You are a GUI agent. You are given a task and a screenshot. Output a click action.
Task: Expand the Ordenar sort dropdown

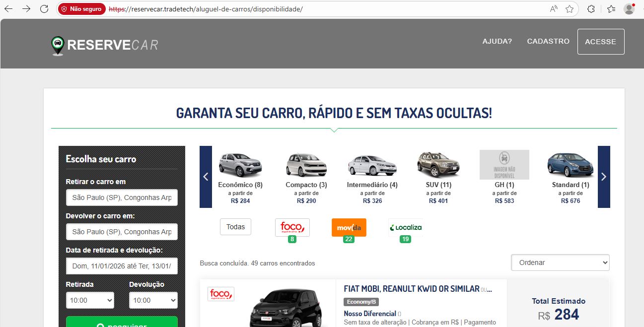tap(560, 262)
